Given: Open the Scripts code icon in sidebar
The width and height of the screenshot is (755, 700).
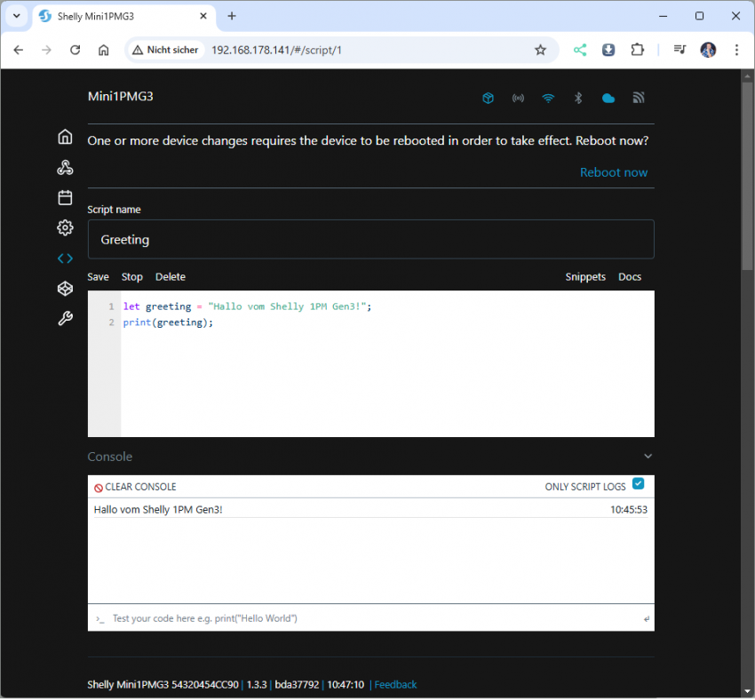Looking at the screenshot, I should 65,259.
